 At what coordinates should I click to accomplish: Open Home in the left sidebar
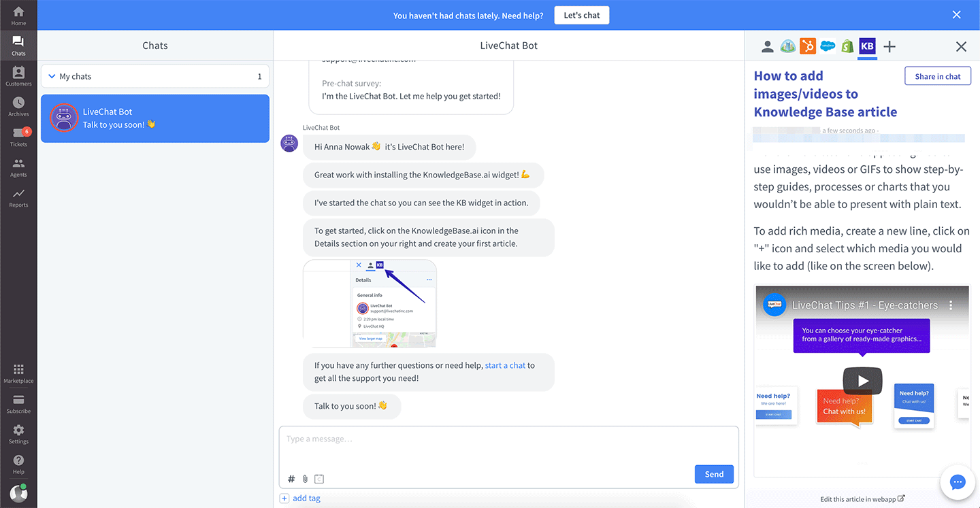point(18,16)
